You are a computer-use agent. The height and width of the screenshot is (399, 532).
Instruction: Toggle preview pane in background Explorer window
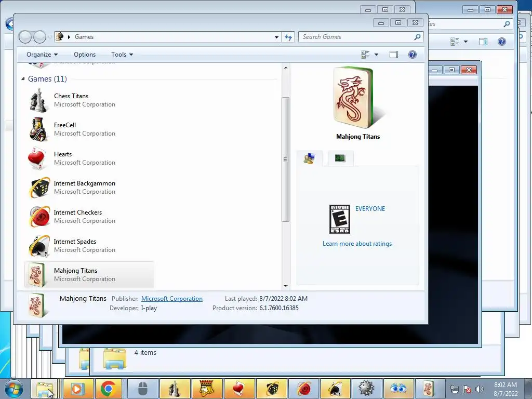483,42
